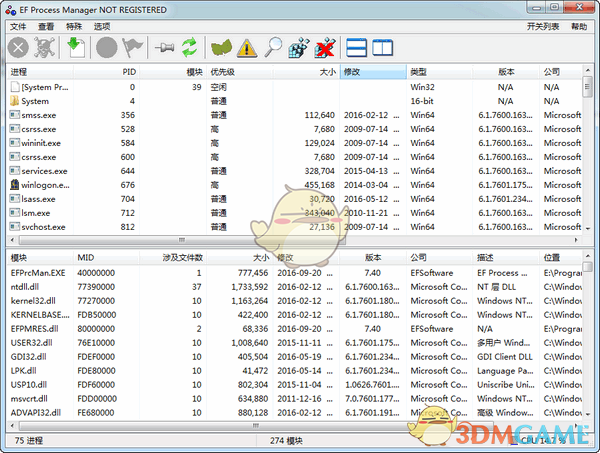Select the kernel32.dll module row

295,301
